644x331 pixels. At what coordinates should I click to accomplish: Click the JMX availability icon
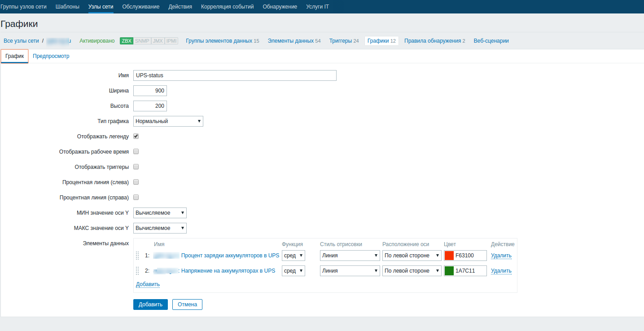pos(157,40)
